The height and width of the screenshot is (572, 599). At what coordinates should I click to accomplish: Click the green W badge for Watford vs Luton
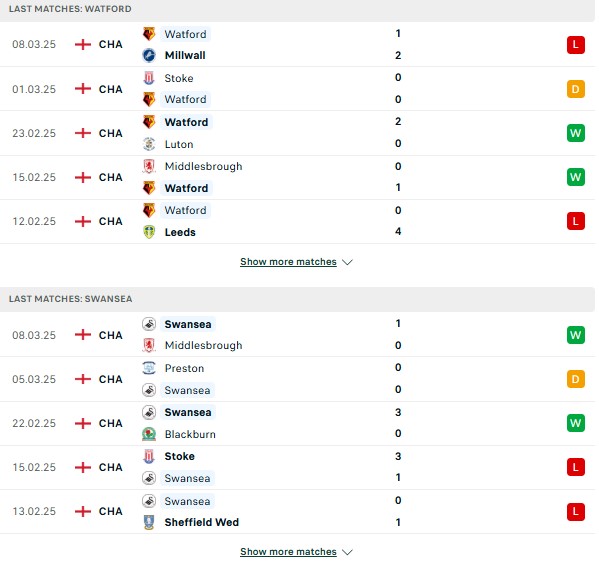click(576, 133)
